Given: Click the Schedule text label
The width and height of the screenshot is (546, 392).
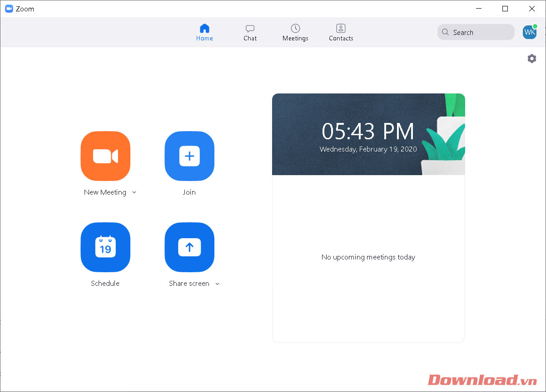Looking at the screenshot, I should coord(105,284).
